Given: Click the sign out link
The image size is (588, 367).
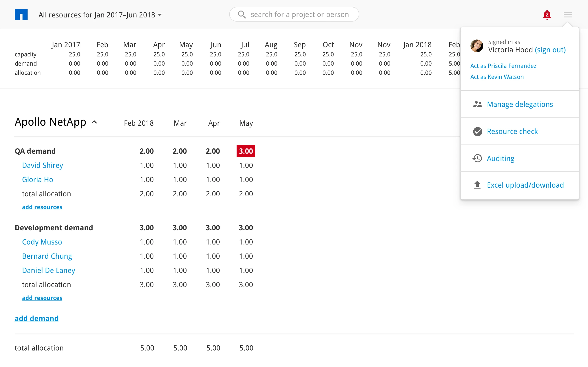Looking at the screenshot, I should point(550,50).
